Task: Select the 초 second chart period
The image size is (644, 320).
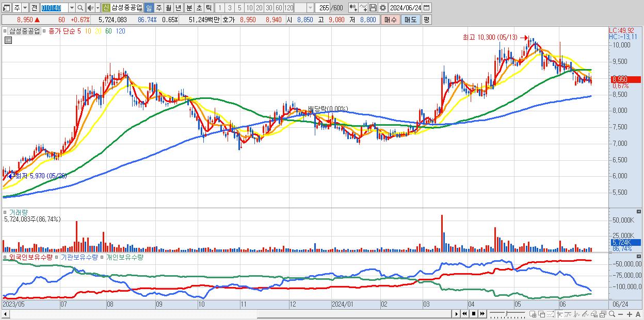Action: [x=199, y=8]
